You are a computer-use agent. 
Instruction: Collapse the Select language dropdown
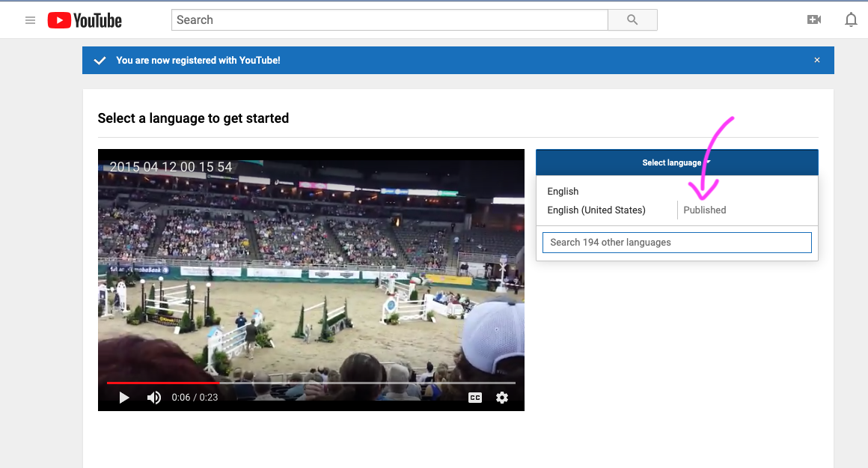(x=676, y=162)
